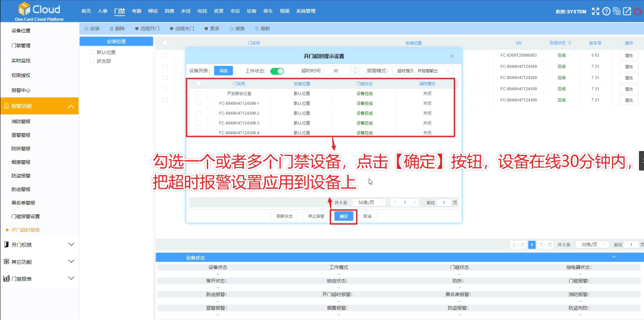644x320 pixels.
Task: Select 消防警报 in sidebar
Action: click(x=21, y=121)
